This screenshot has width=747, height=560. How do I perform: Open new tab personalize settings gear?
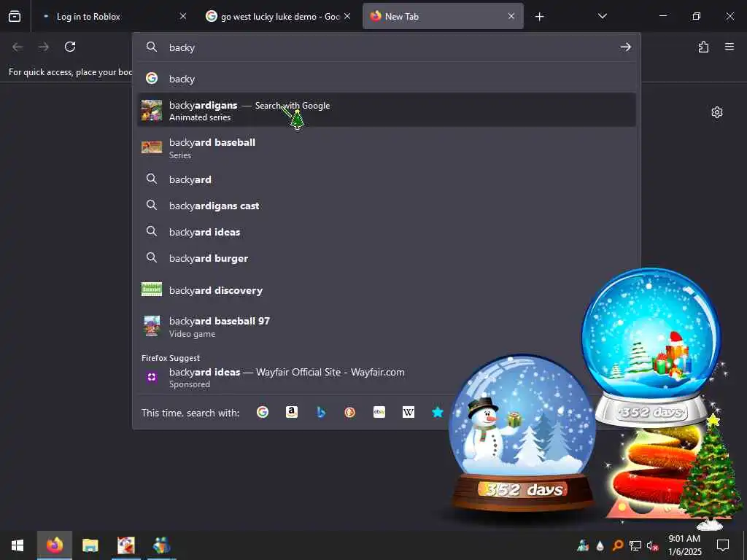(x=717, y=112)
